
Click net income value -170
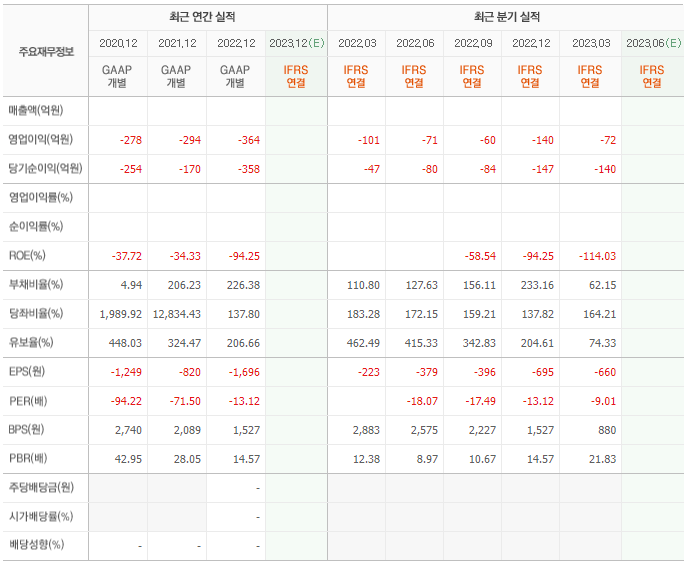point(190,169)
